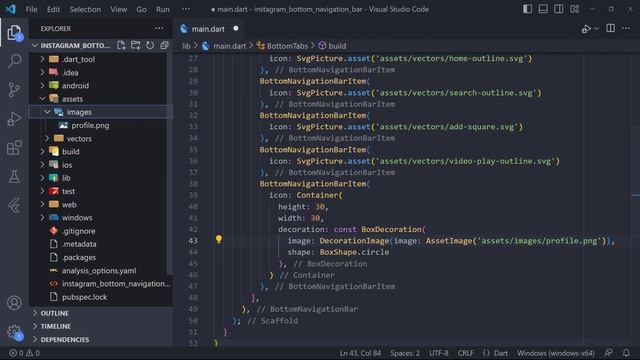The width and height of the screenshot is (640, 360).
Task: Open the Testing flask view
Action: pos(14,177)
